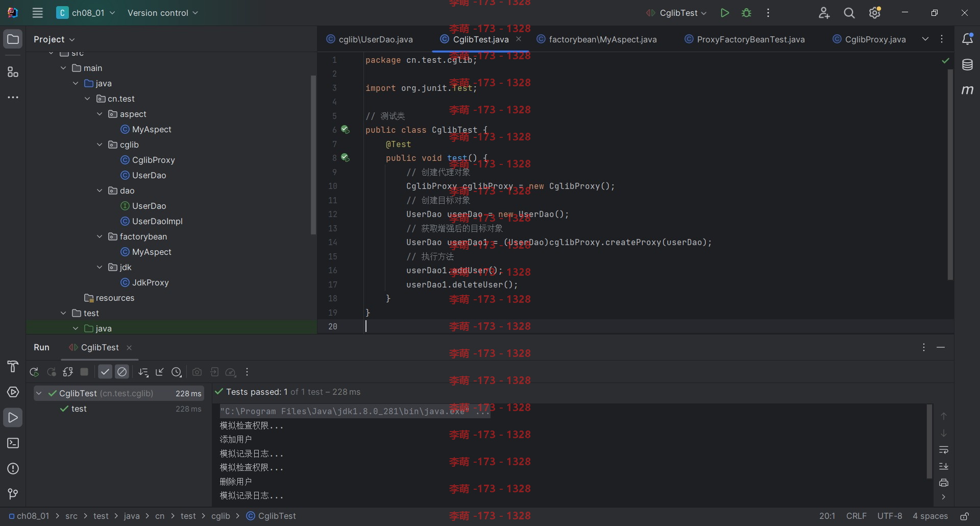980x526 pixels.
Task: Select the resources folder
Action: pyautogui.click(x=109, y=298)
